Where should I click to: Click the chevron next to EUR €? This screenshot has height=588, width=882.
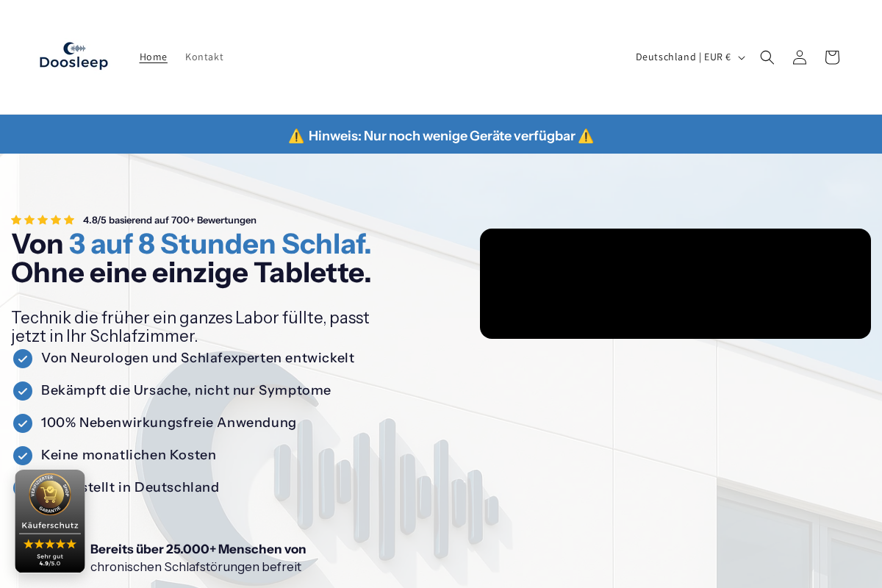(x=741, y=57)
